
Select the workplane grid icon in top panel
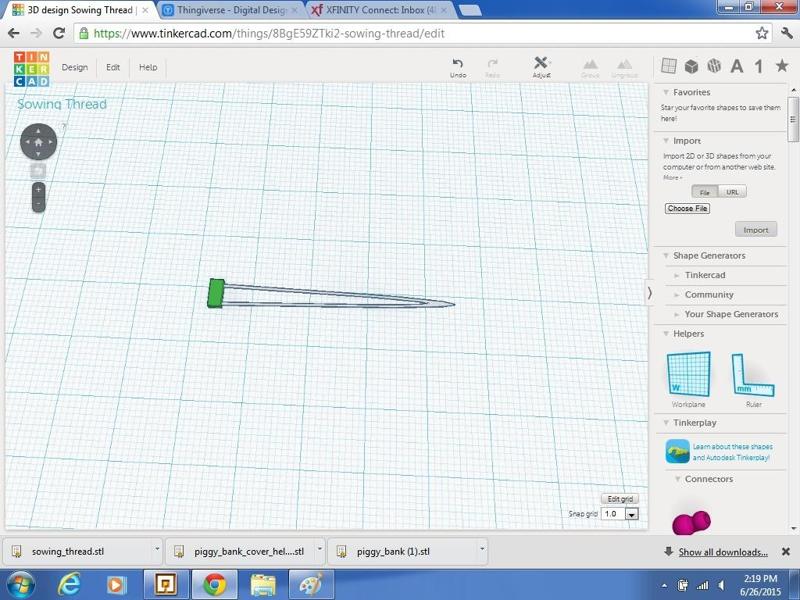(669, 66)
